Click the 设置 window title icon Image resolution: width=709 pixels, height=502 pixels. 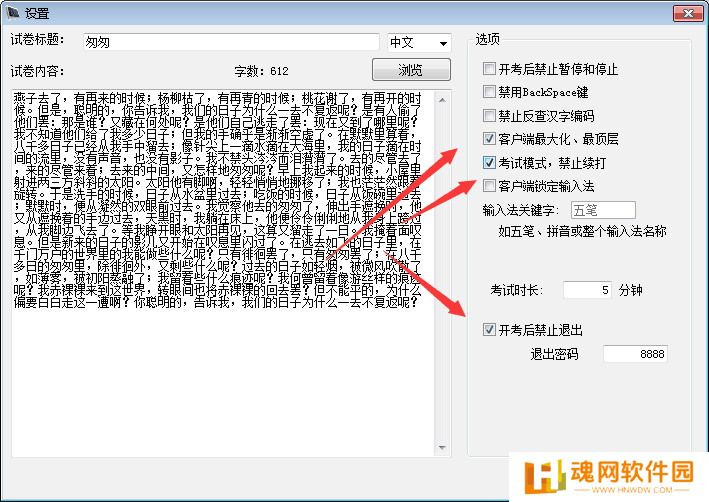point(14,13)
